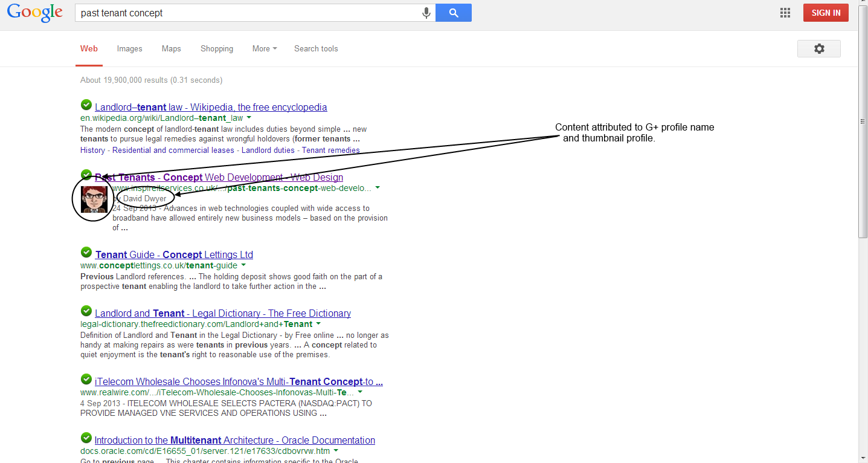Open Tenant Guide Concept Lettings Ltd link
Image resolution: width=868 pixels, height=463 pixels.
tap(174, 254)
